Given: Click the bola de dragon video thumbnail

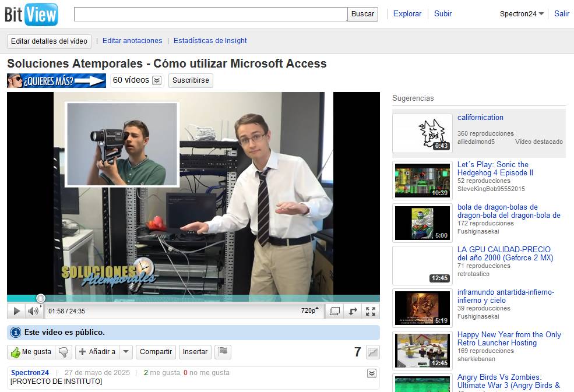Looking at the screenshot, I should tap(422, 223).
